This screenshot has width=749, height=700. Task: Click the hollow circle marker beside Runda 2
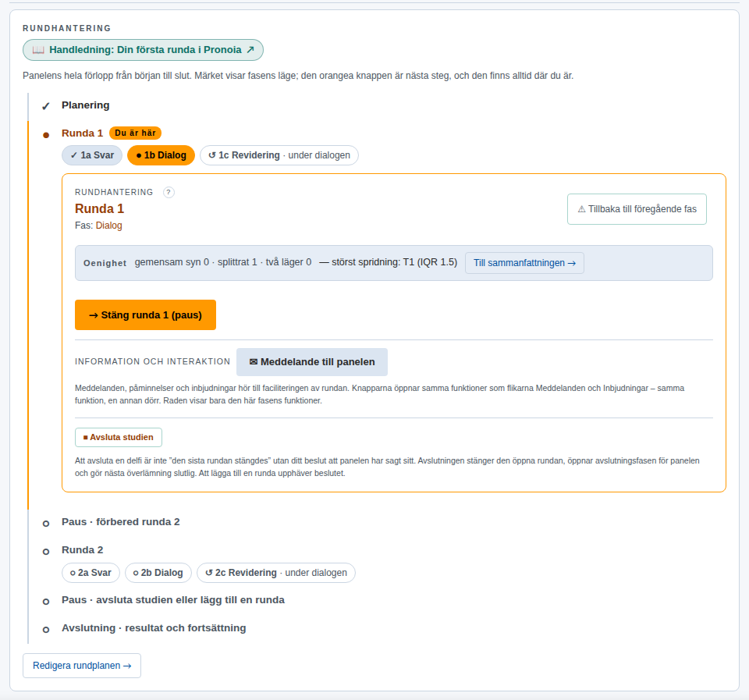46,552
